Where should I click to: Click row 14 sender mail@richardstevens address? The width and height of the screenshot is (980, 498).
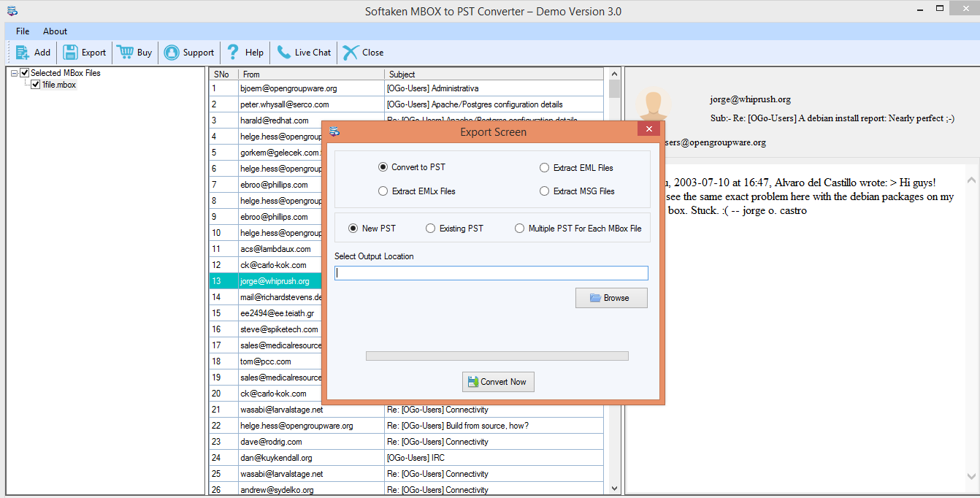(x=280, y=297)
